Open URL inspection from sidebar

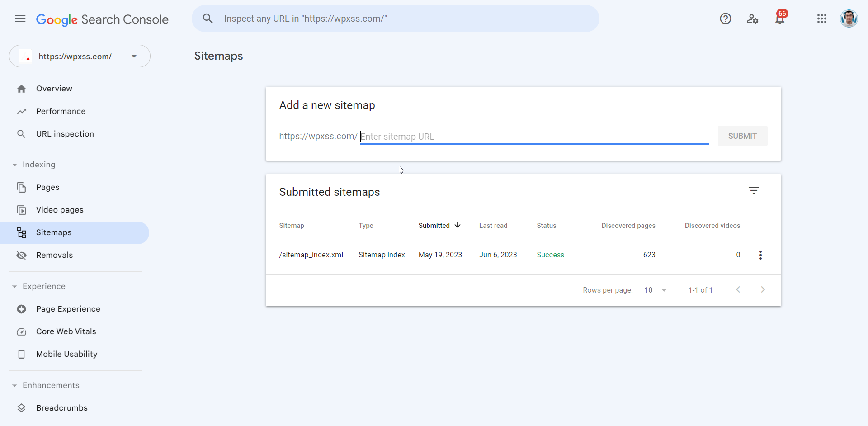65,134
